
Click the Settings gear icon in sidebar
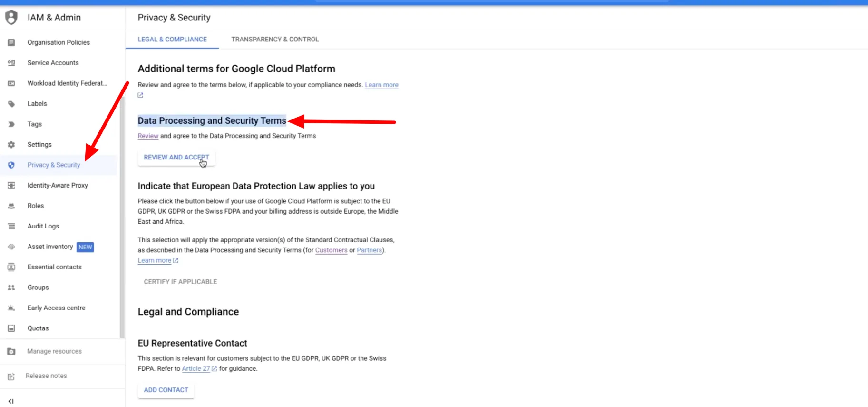pyautogui.click(x=11, y=145)
